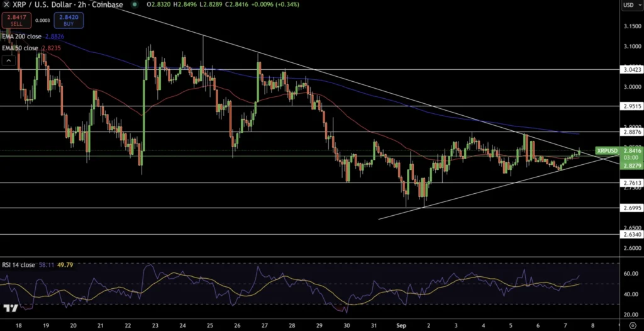Click the 2.8417 SELL button
Viewport: 644px width, 331px height.
point(16,21)
